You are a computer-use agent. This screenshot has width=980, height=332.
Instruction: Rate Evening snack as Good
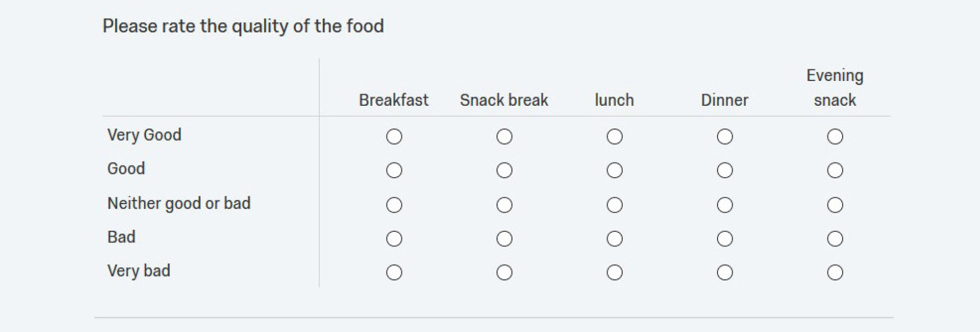pyautogui.click(x=835, y=171)
